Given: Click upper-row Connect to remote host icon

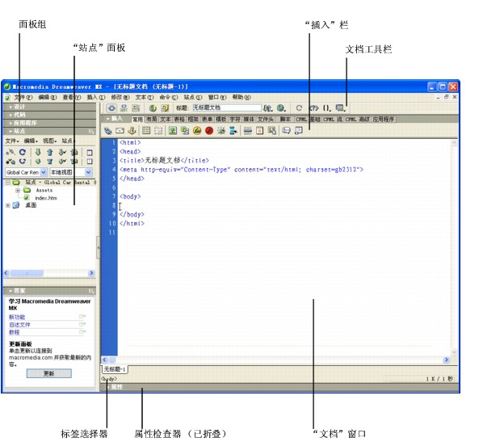Looking at the screenshot, I should (10, 152).
